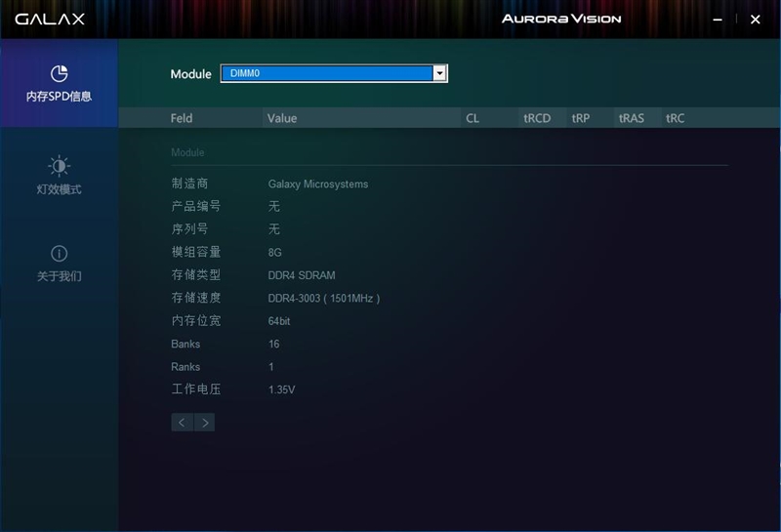Select the highlighted DIMM0 text in the Module combo box
781x532 pixels.
click(245, 73)
